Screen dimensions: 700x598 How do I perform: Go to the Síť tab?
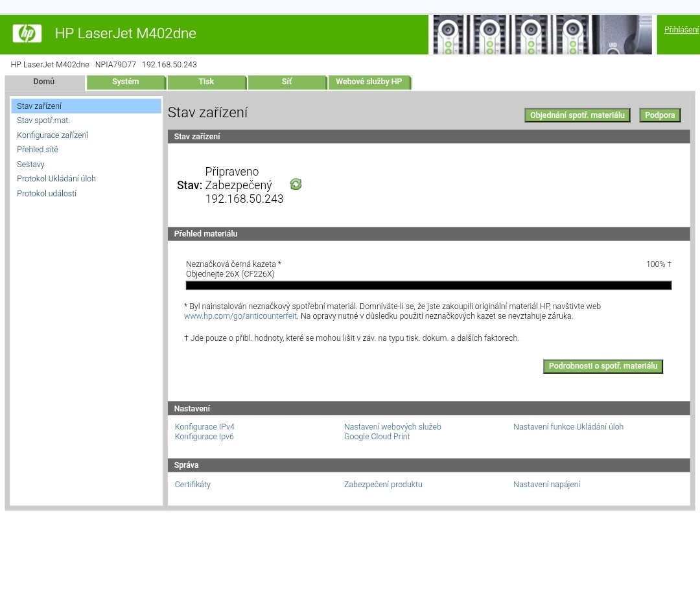[x=286, y=82]
